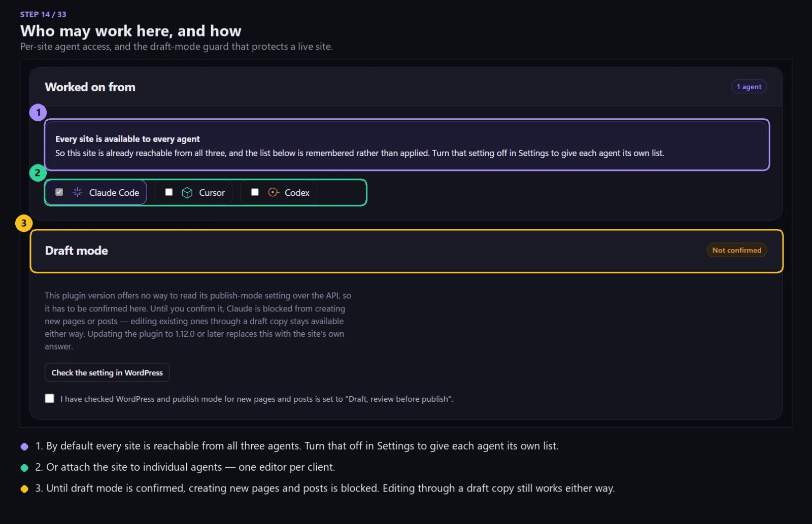Click the 'I have checked WordPress and publish mode' label
Viewport: 812px width, 524px height.
[x=257, y=399]
